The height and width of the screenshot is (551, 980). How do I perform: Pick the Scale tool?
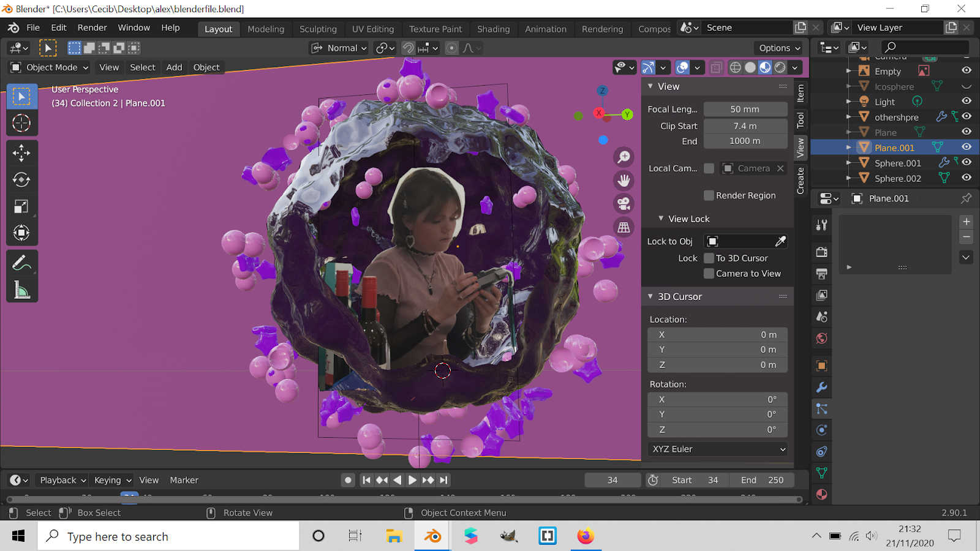21,206
